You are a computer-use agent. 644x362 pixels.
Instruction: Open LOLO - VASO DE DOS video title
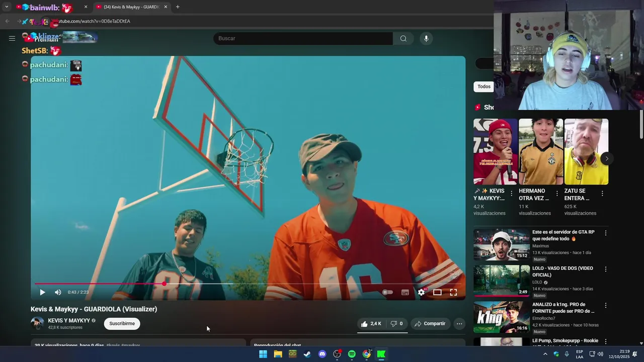point(562,271)
